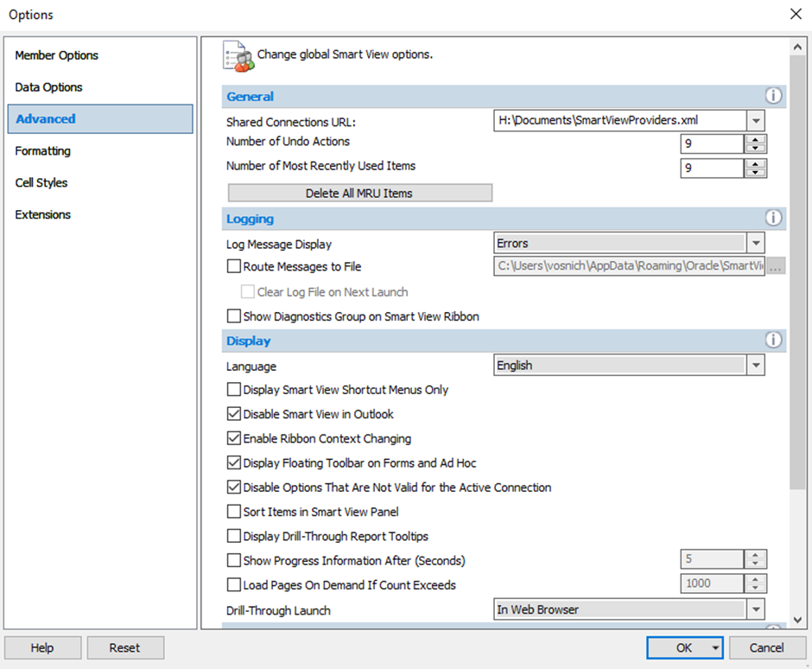Expand the Language dropdown list

(756, 366)
